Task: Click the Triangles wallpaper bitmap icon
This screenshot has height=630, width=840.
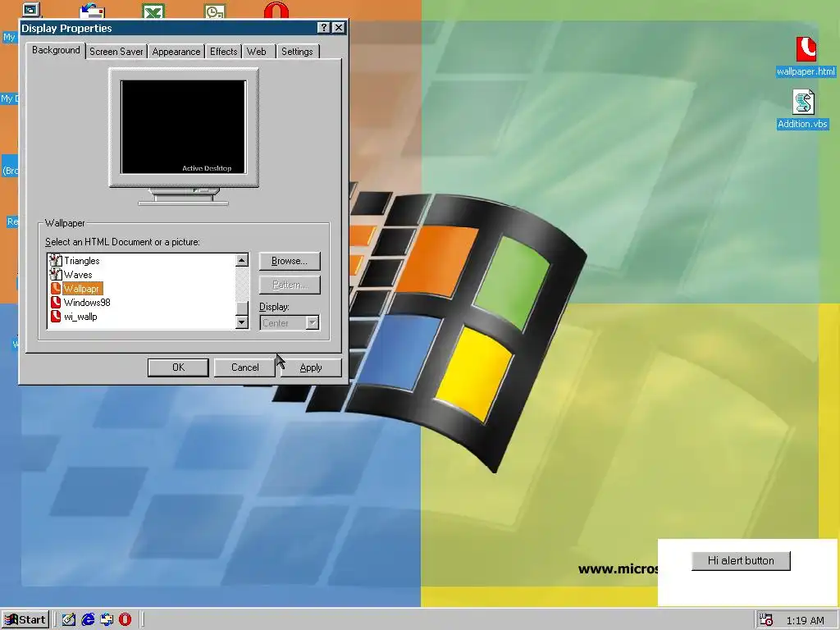Action: (55, 260)
